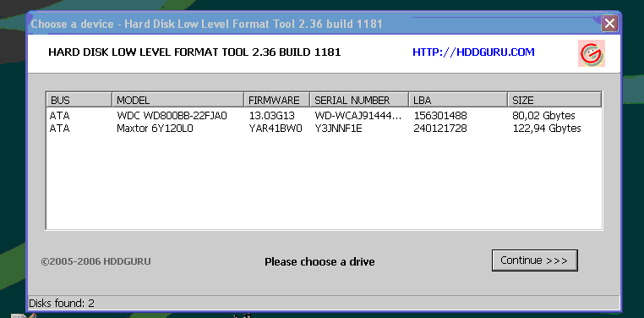
Task: Sort by the FIRMWARE column header
Action: pos(277,100)
